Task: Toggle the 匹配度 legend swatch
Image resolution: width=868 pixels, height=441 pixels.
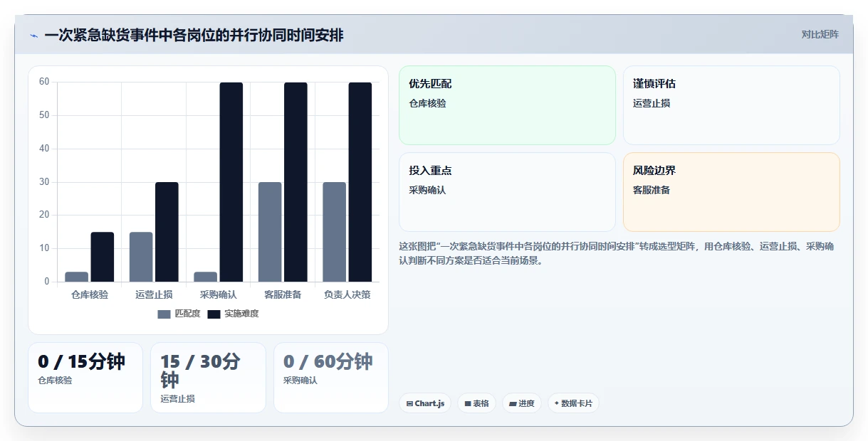Action: [x=164, y=314]
